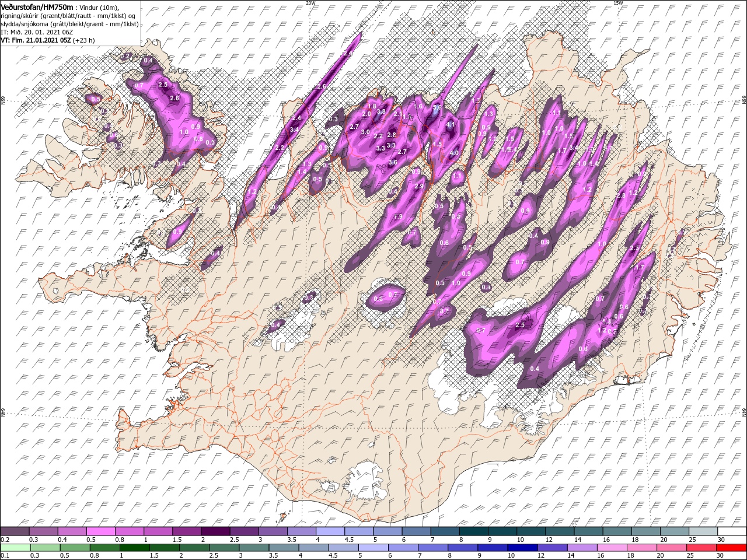Image resolution: width=747 pixels, height=560 pixels.
Task: Pick the white '30' swatch in top legend row
Action: (x=731, y=531)
